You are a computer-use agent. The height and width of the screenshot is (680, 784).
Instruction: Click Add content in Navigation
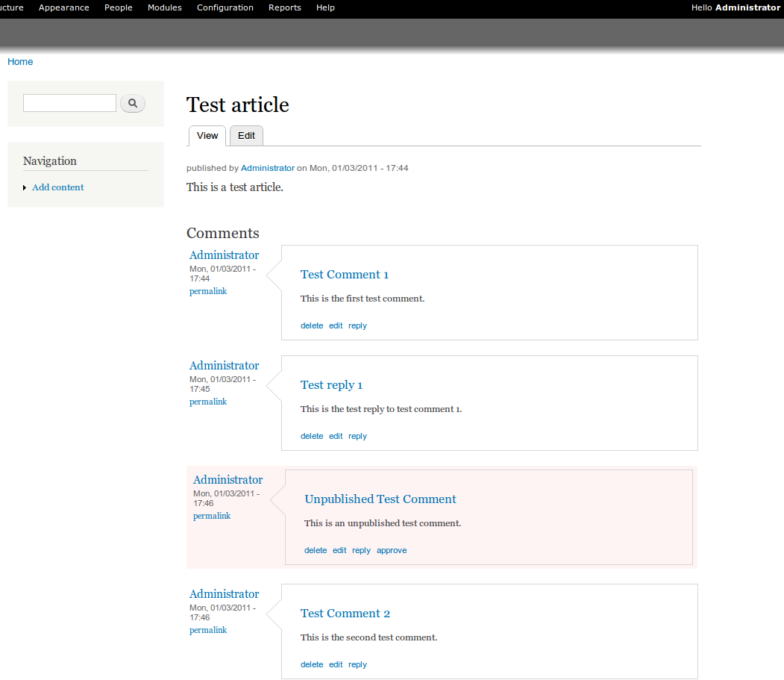(57, 187)
